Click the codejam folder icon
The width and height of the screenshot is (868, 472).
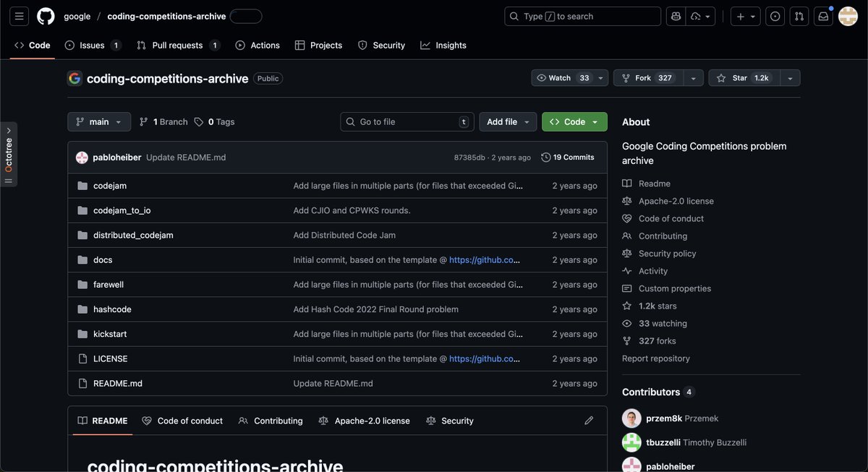(82, 186)
